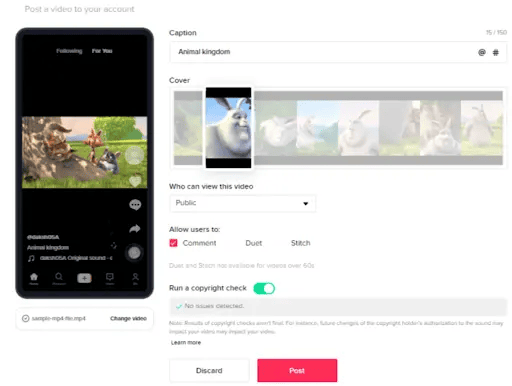Click the 'No issues detected.' status text
Viewport: 512px width, 386px height.
click(214, 306)
